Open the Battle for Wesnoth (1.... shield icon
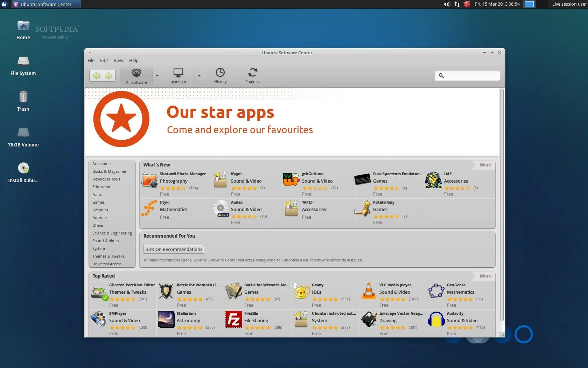This screenshot has height=368, width=588. pyautogui.click(x=166, y=291)
